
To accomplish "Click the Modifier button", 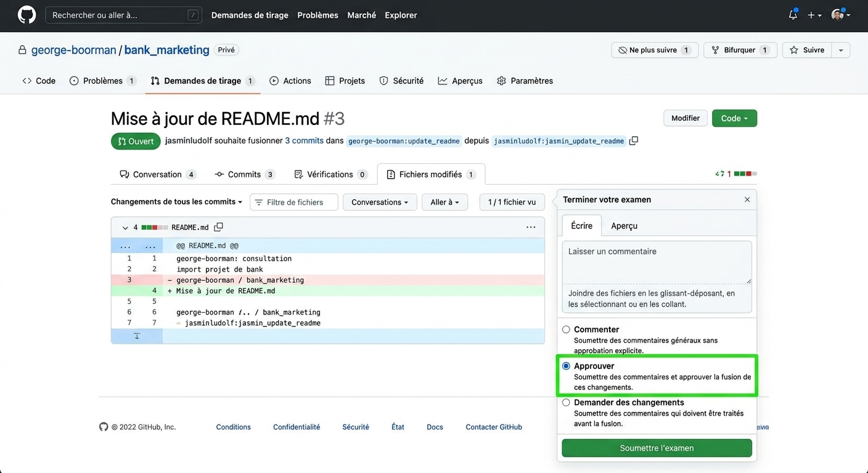I will coord(686,118).
